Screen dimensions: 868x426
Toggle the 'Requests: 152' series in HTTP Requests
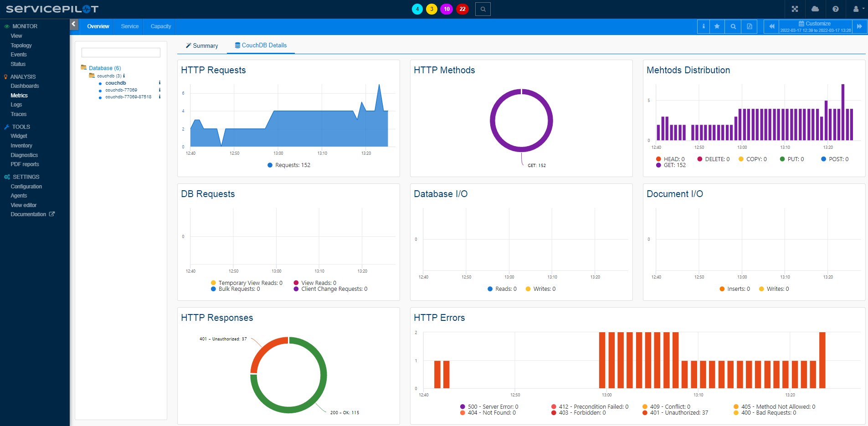(x=289, y=165)
